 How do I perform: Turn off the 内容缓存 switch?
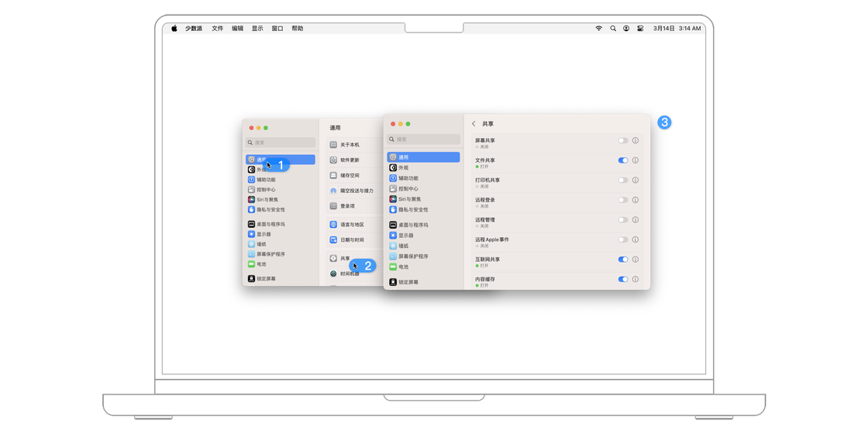pos(623,279)
